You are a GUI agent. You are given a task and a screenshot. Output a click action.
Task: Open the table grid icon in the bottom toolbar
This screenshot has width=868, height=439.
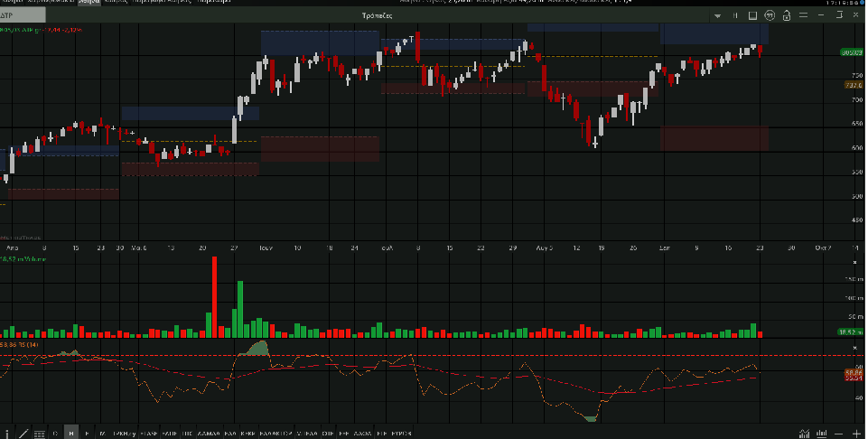(x=40, y=434)
